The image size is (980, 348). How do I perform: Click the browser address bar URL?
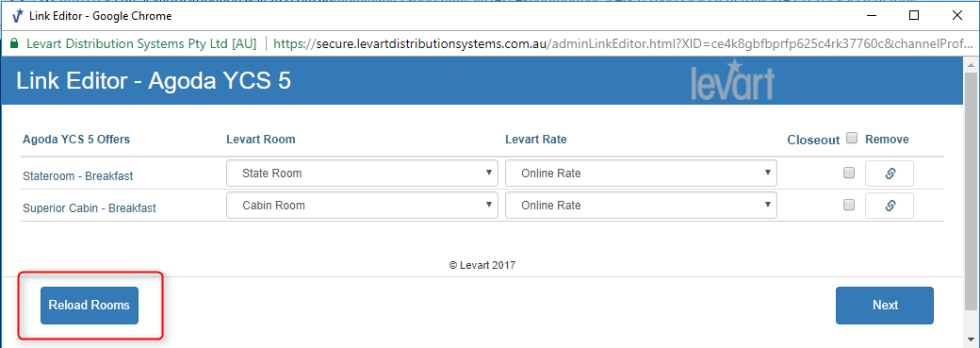pos(623,44)
